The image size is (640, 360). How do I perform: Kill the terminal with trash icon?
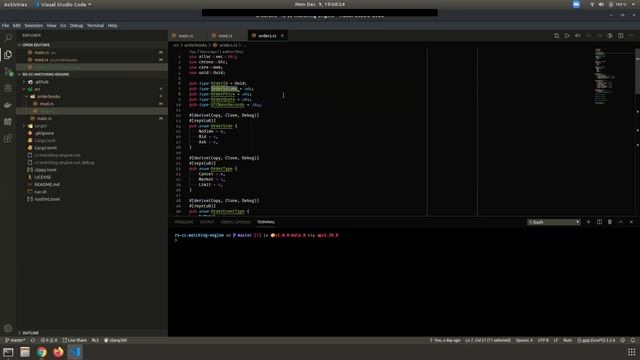[x=610, y=222]
